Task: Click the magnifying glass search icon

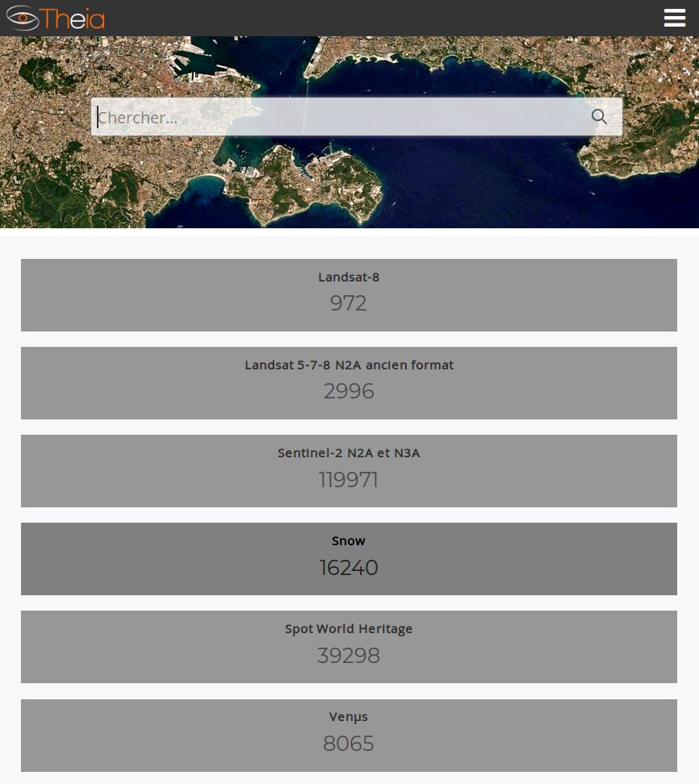Action: 599,116
